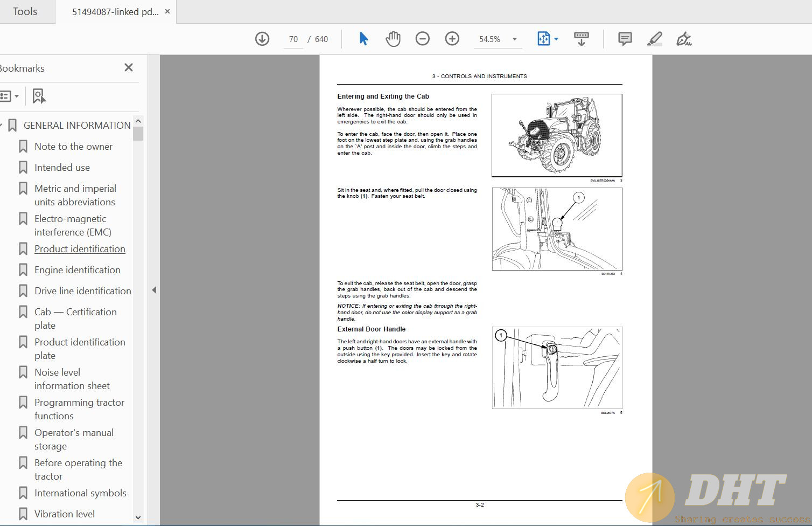Screen dimensions: 812x526
Task: Open Noise level information sheet bookmark
Action: (72, 379)
